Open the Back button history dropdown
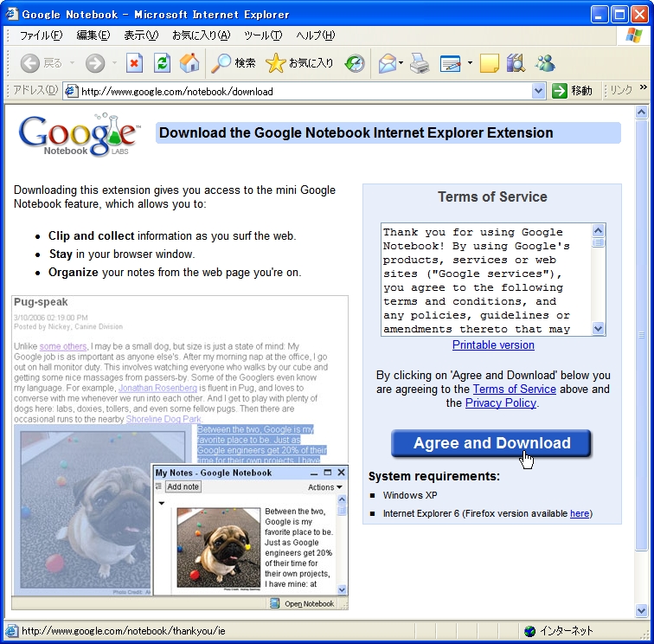The width and height of the screenshot is (654, 644). pyautogui.click(x=72, y=63)
